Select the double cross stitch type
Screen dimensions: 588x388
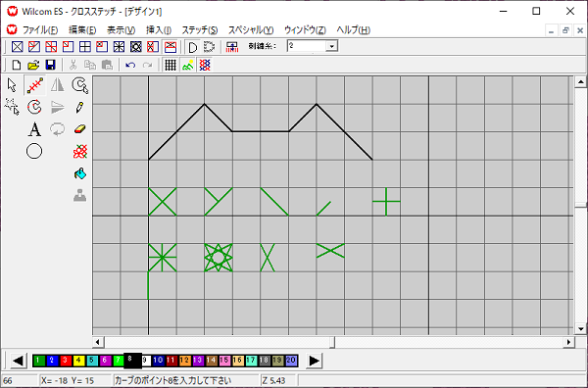(x=119, y=46)
